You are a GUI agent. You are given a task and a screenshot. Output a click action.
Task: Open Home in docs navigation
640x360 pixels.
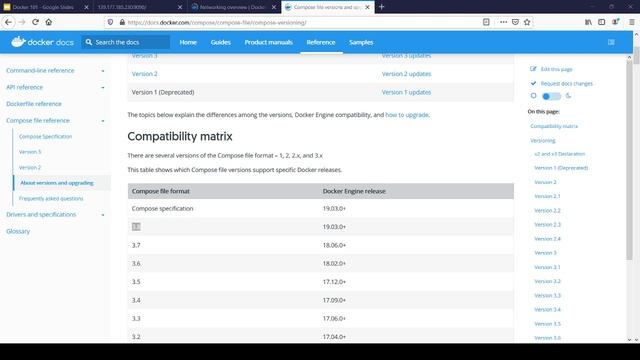click(188, 42)
